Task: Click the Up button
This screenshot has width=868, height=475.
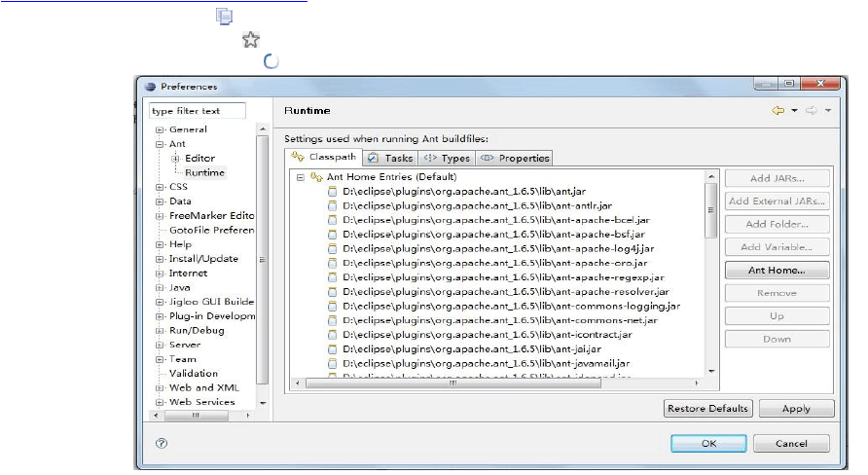Action: [x=777, y=316]
